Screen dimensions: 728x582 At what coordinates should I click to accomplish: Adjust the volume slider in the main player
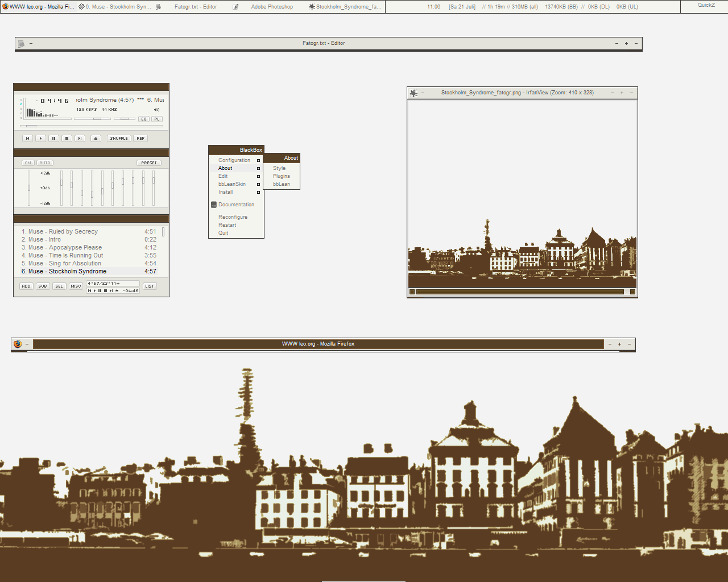92,119
